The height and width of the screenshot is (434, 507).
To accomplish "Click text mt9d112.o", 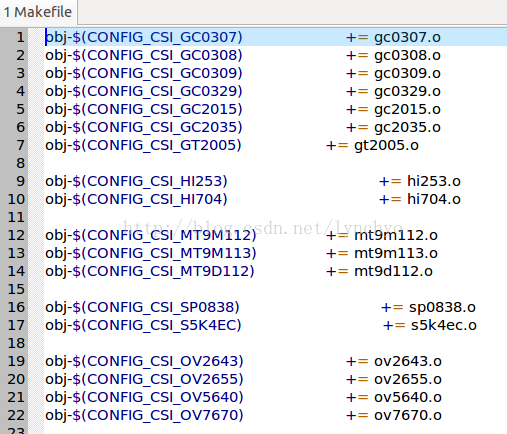I will pyautogui.click(x=393, y=271).
